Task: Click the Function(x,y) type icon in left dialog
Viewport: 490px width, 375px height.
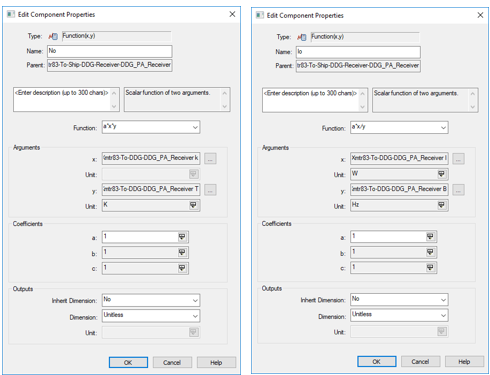Action: coord(53,36)
